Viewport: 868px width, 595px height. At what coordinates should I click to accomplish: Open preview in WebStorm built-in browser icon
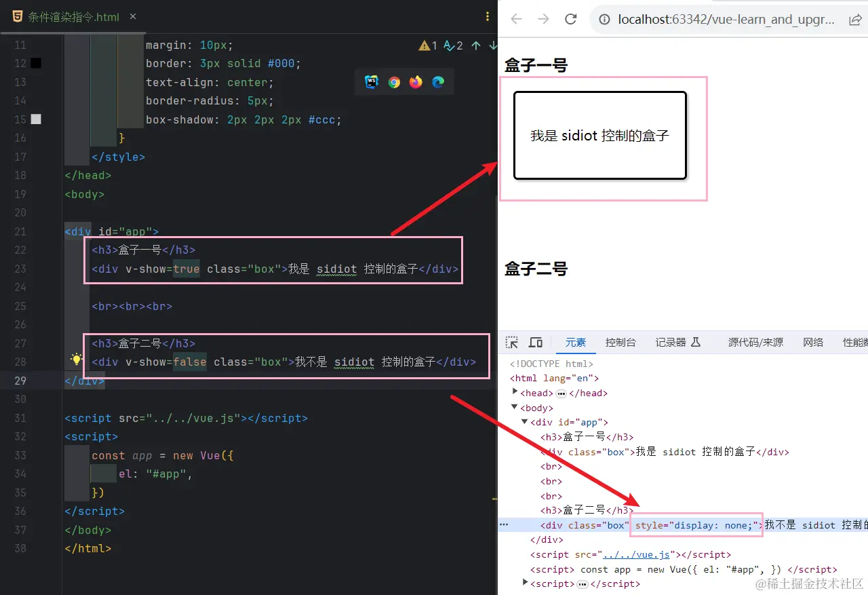pos(372,82)
